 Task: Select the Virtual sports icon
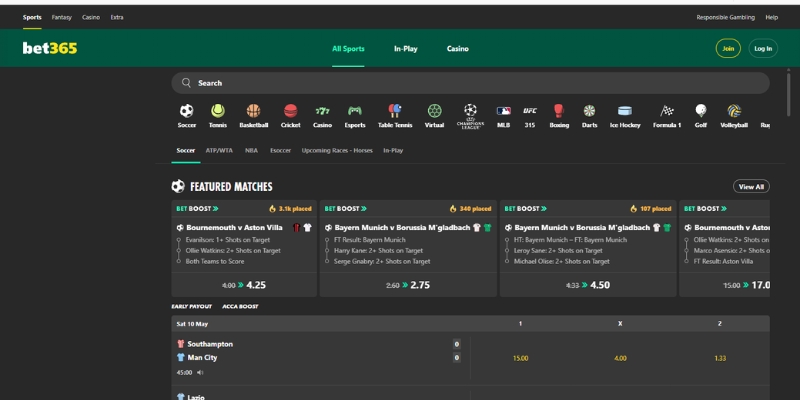pos(435,111)
